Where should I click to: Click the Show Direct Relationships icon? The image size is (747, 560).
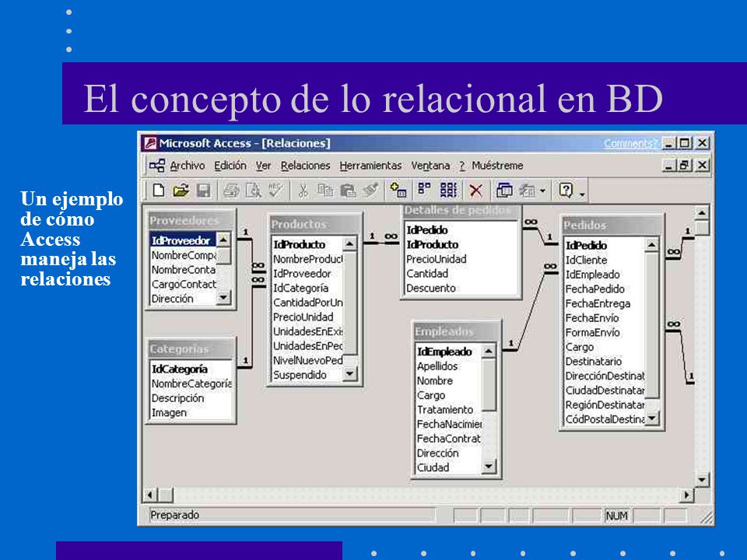[x=424, y=190]
